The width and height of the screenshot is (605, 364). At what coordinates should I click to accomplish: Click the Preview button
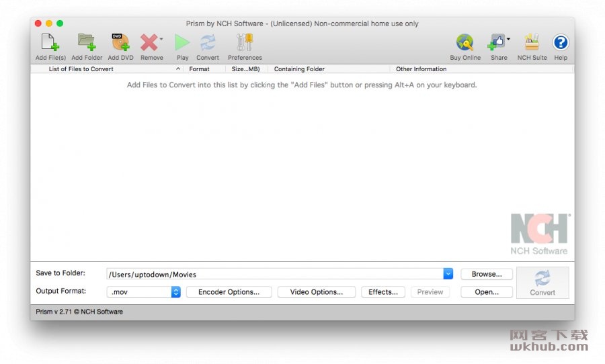click(x=430, y=292)
